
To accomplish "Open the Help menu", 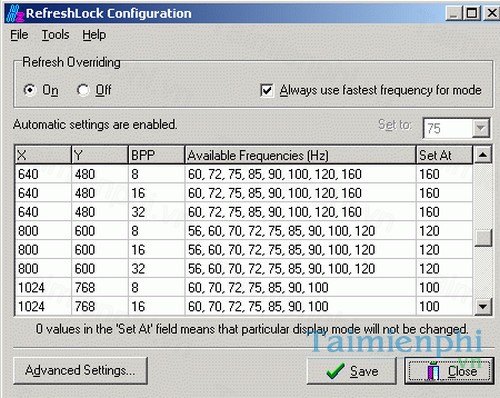I will pyautogui.click(x=94, y=35).
